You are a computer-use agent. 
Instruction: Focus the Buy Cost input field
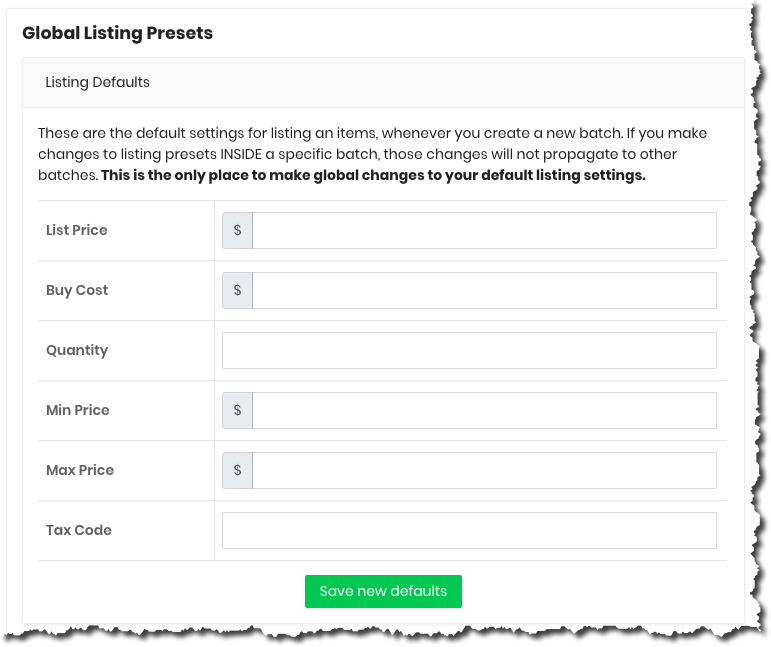click(484, 290)
